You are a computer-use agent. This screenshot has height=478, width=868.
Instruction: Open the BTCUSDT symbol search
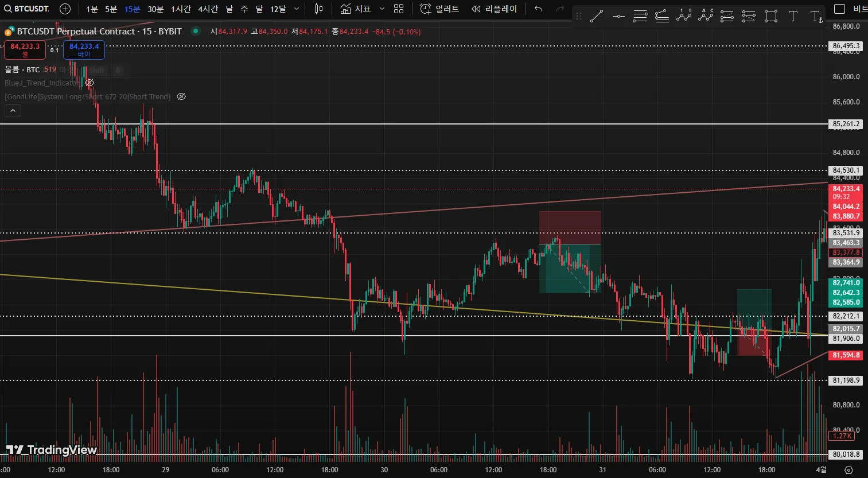[x=27, y=9]
